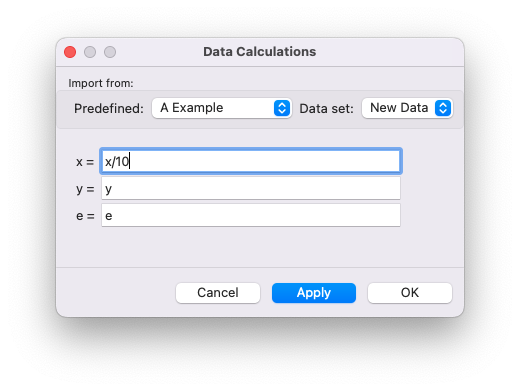Viewport: 520px width, 391px height.
Task: Click the blue stepper arrows on Predefined dropdown
Action: [282, 108]
